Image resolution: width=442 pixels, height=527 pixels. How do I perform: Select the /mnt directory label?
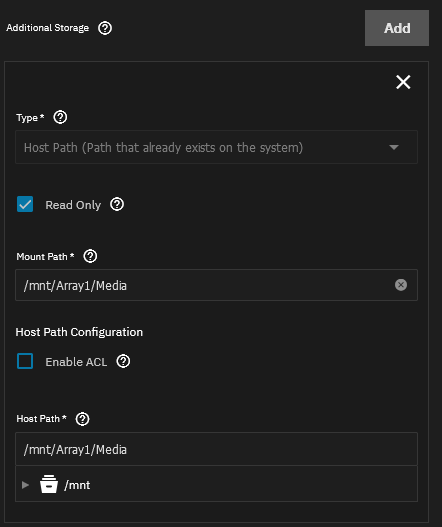tap(77, 485)
